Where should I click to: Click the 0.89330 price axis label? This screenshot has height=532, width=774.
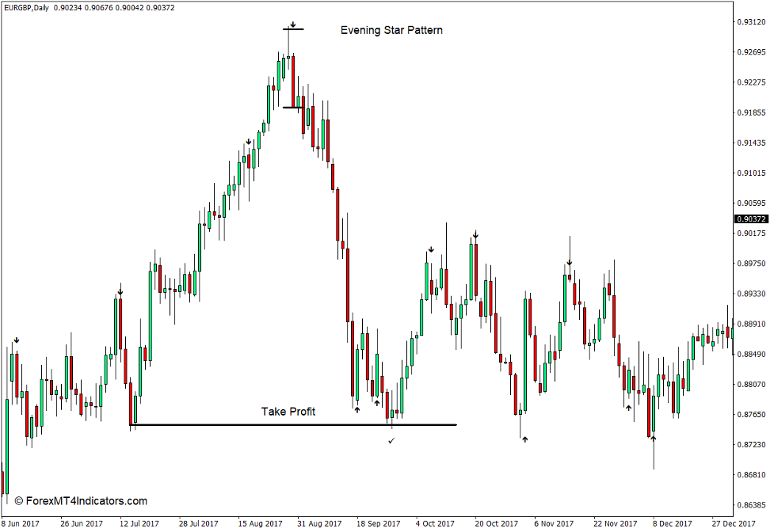(751, 294)
